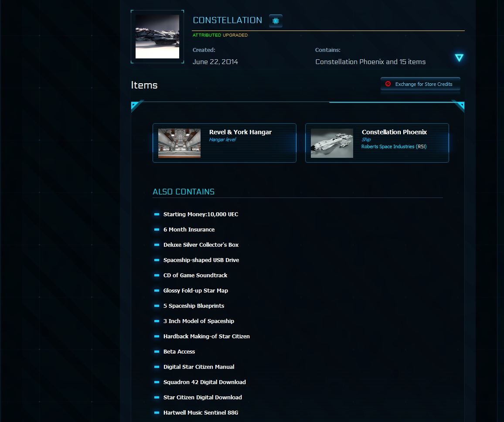Click the June 22, 2014 creation date
The width and height of the screenshot is (504, 422).
pos(215,62)
